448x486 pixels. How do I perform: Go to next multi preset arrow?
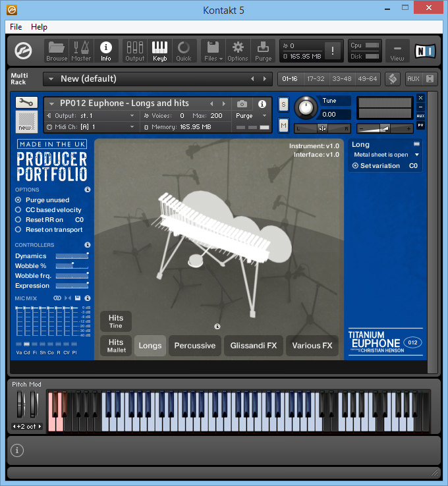[265, 79]
